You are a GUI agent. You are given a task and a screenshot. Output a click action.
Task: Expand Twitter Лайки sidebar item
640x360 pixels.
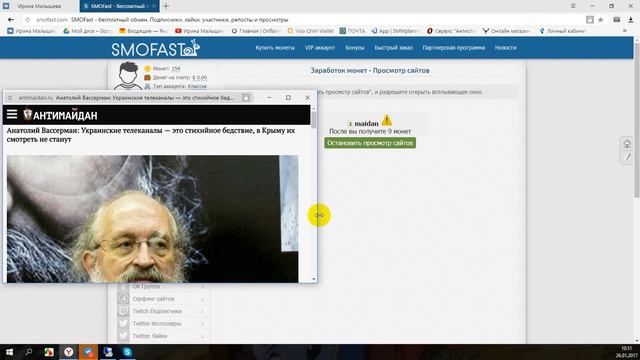pos(164,336)
